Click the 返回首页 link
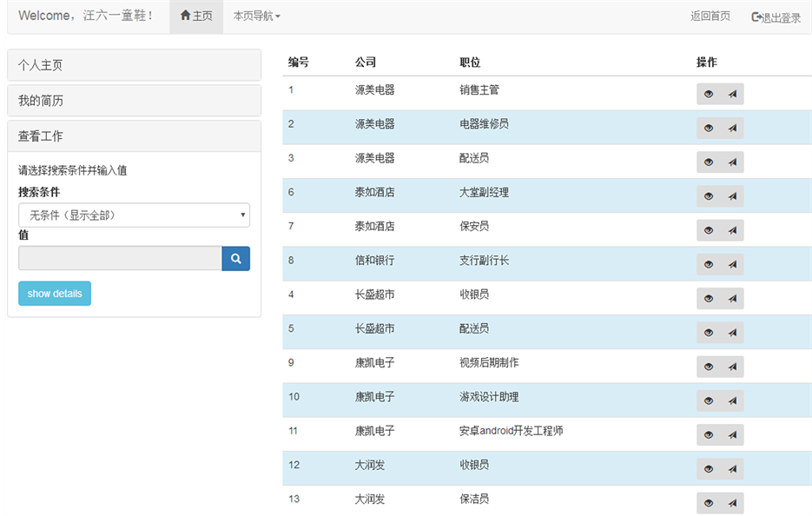Screen dimensions: 812x516 pos(710,17)
